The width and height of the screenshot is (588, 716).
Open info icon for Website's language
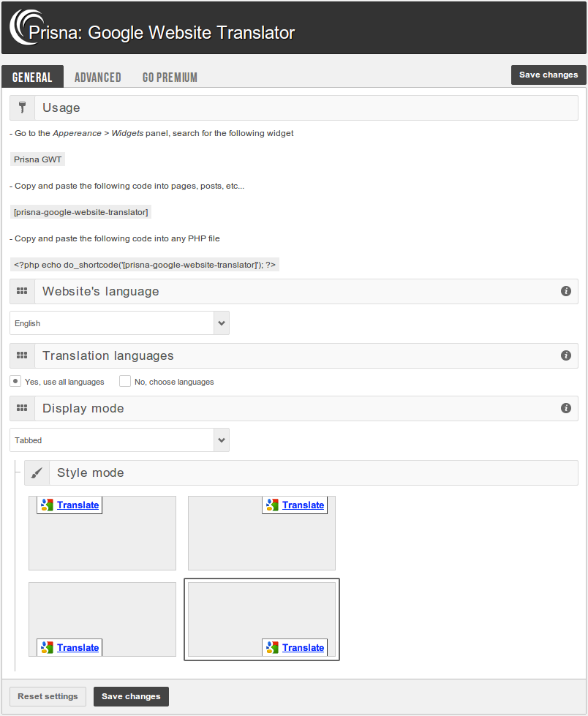click(x=565, y=291)
